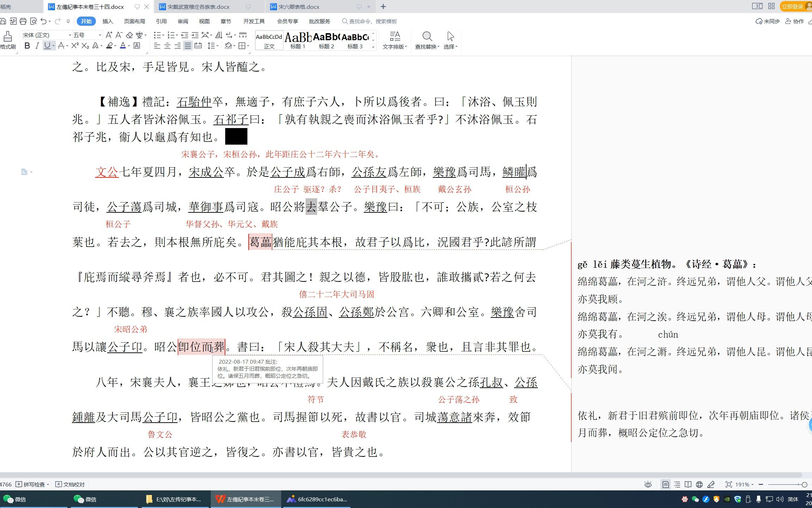Screen dimensions: 812x508
Task: Align text left
Action: point(157,46)
